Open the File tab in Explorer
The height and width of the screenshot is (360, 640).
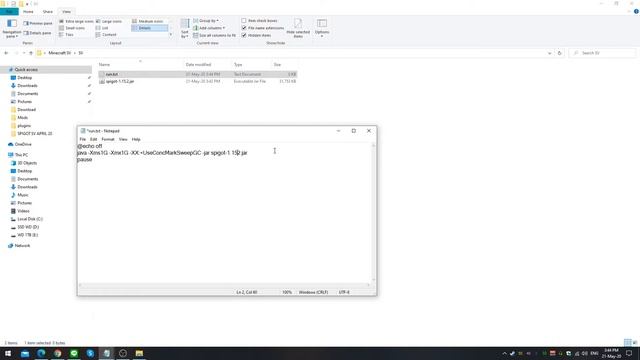(9, 11)
